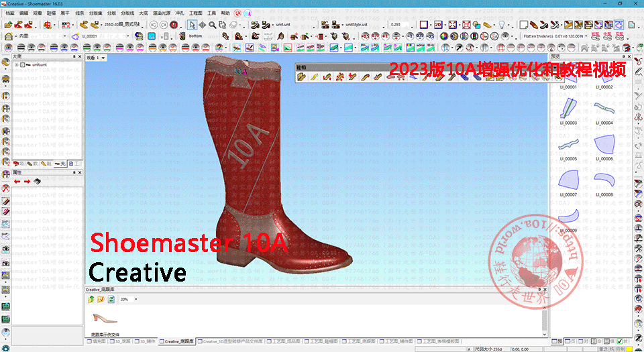Click the -1 size grade button

click(410, 36)
